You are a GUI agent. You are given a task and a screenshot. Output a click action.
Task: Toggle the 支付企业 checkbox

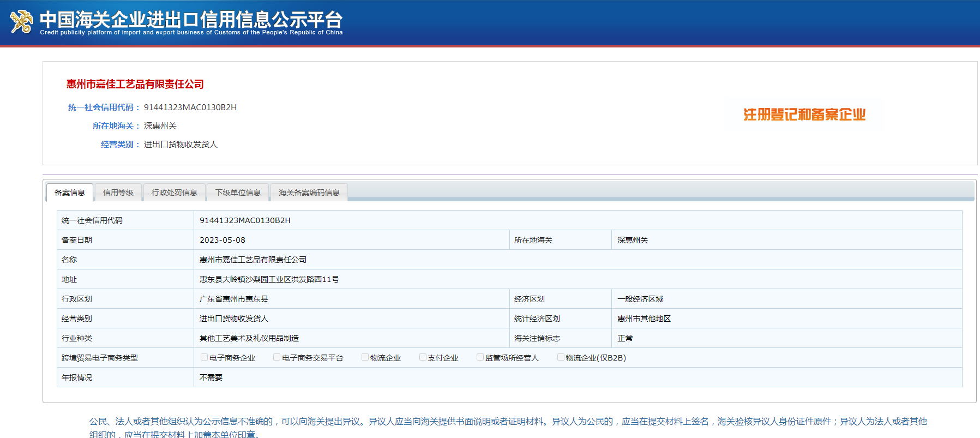[423, 357]
